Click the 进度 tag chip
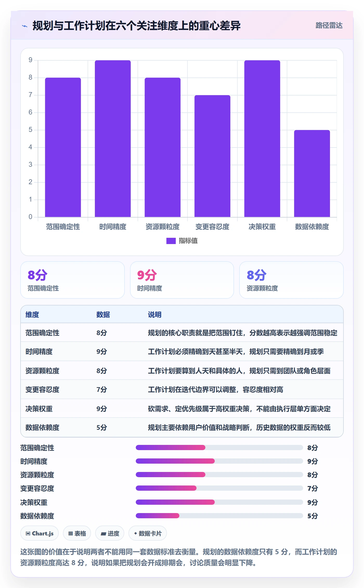Image resolution: width=364 pixels, height=588 pixels. [110, 533]
